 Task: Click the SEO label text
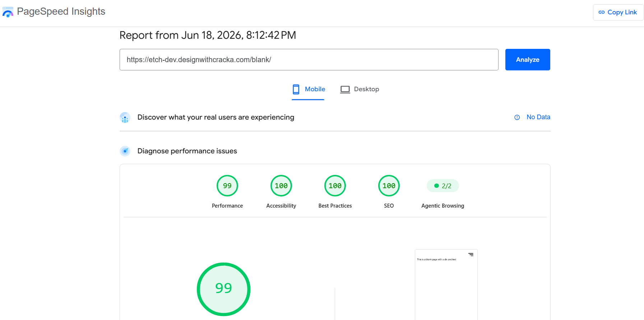tap(389, 206)
